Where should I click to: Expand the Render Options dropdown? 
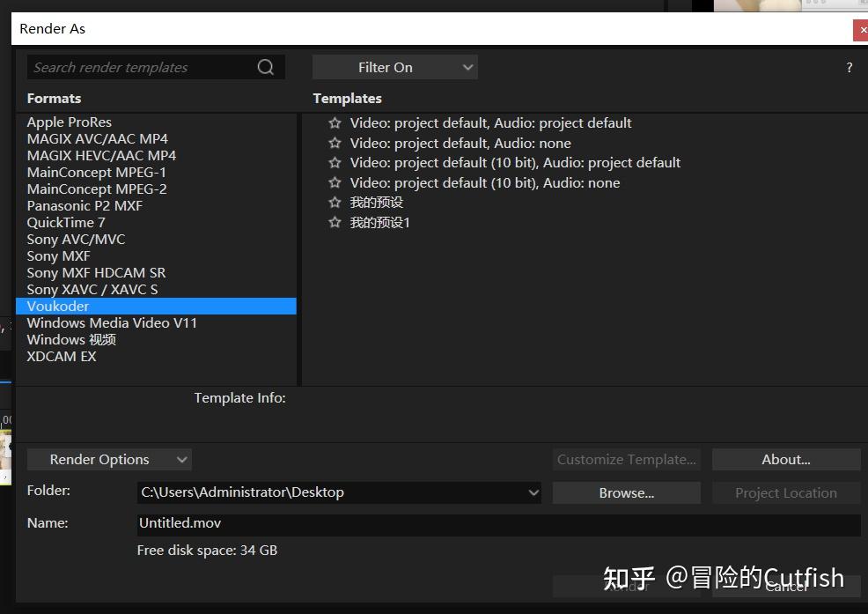109,459
